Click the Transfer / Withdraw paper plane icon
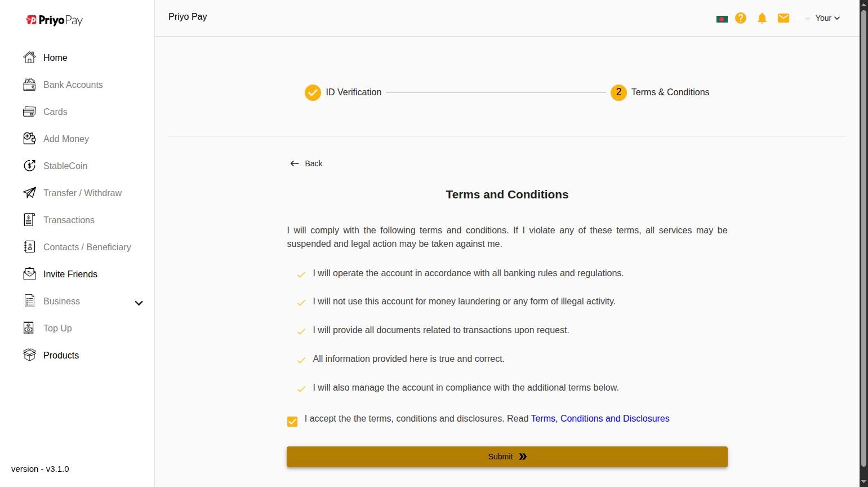Viewport: 868px width, 487px height. pos(29,193)
